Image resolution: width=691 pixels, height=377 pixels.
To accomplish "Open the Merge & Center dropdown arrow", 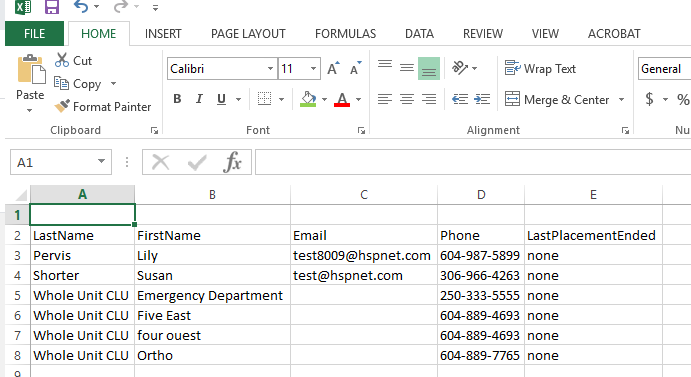I will 621,100.
